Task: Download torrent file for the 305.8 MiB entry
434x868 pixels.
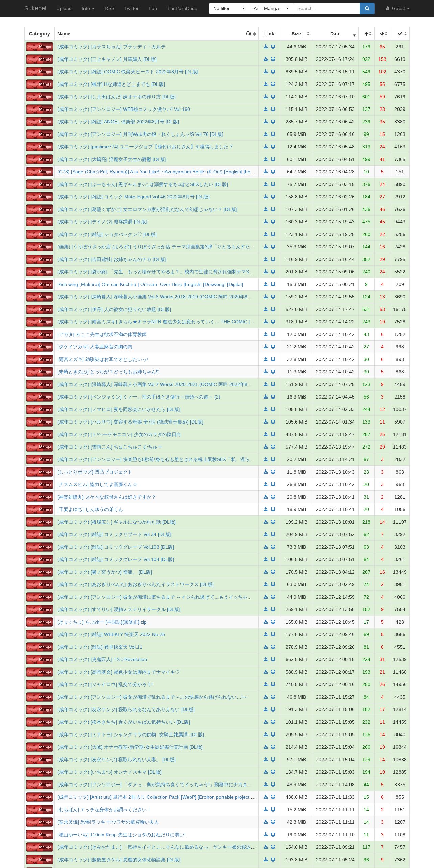Action: point(266,59)
